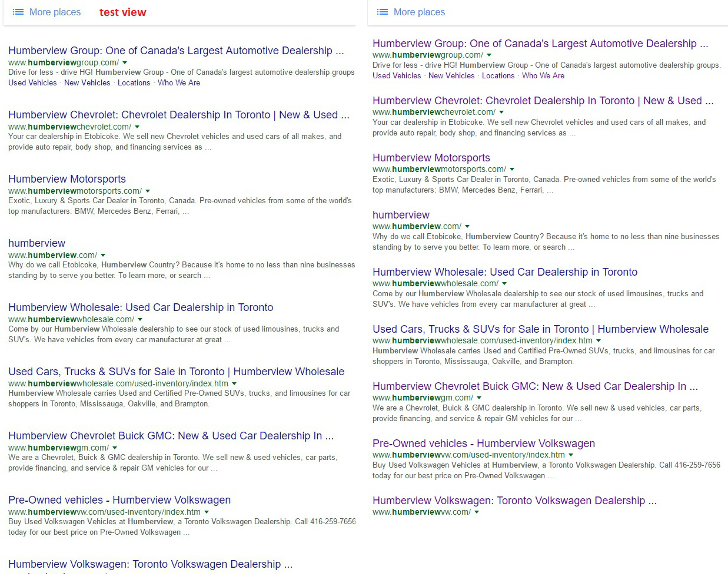Image resolution: width=728 pixels, height=576 pixels.
Task: Open Humberview Wholesale Used Car Dealership title, right panel
Action: pos(505,272)
